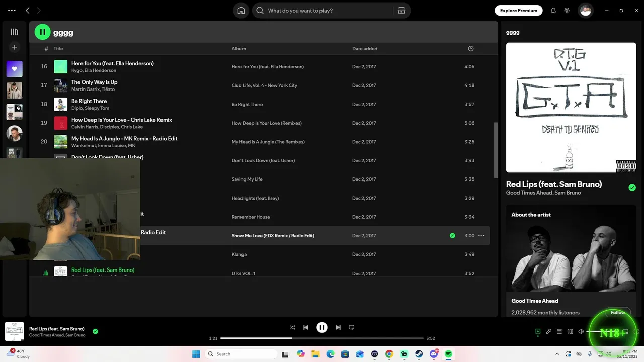Open album Saving My Life

(x=247, y=179)
